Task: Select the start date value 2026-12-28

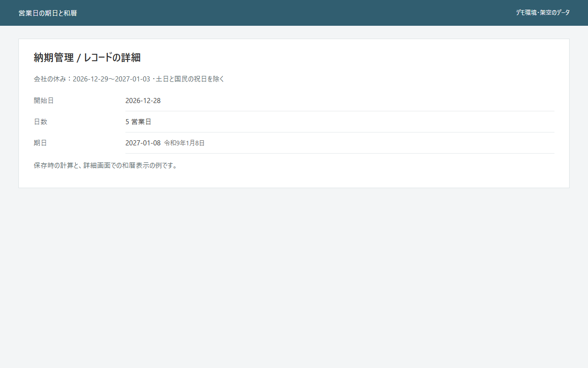Action: coord(143,100)
